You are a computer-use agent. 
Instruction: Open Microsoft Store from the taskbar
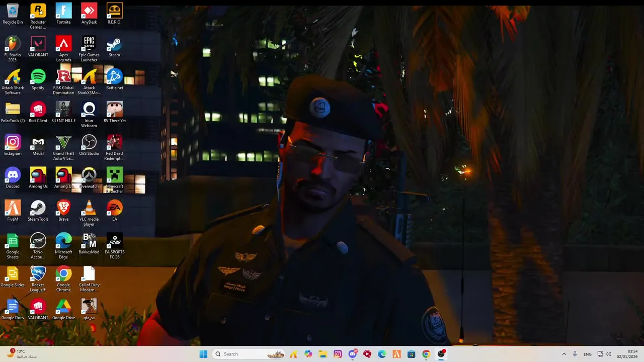click(412, 354)
